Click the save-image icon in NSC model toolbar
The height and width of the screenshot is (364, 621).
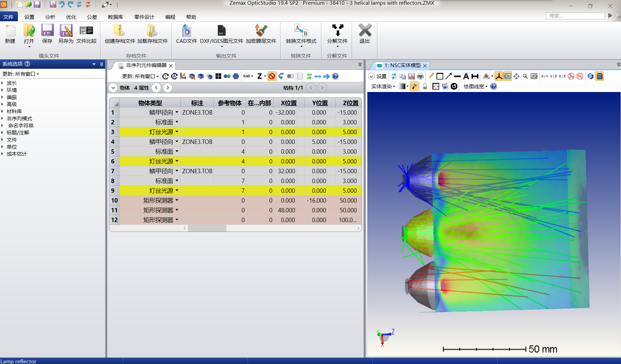412,76
